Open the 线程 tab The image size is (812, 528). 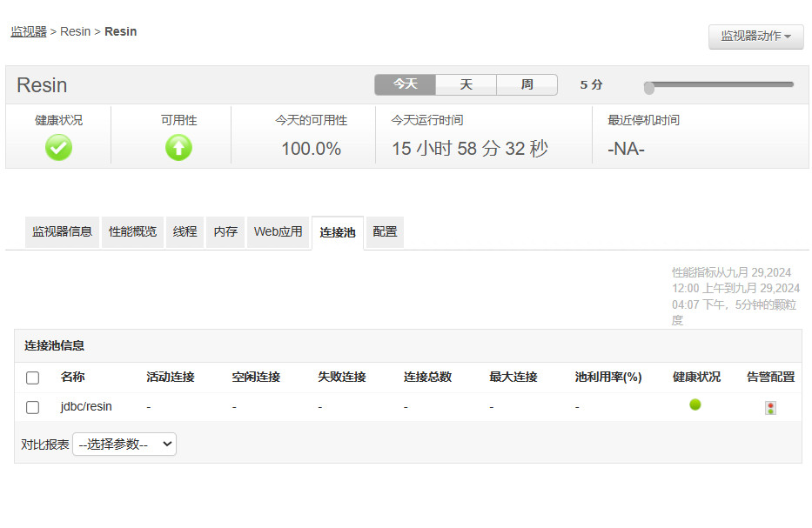(x=185, y=232)
